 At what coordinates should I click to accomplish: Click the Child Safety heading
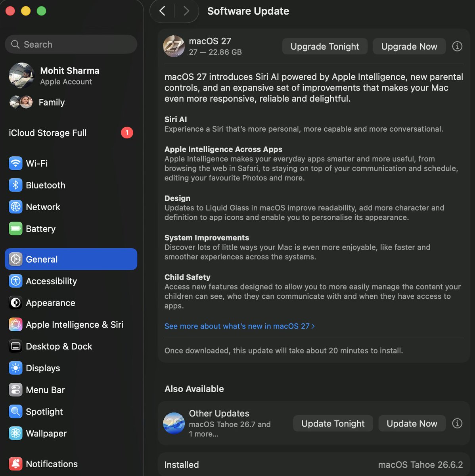point(188,277)
